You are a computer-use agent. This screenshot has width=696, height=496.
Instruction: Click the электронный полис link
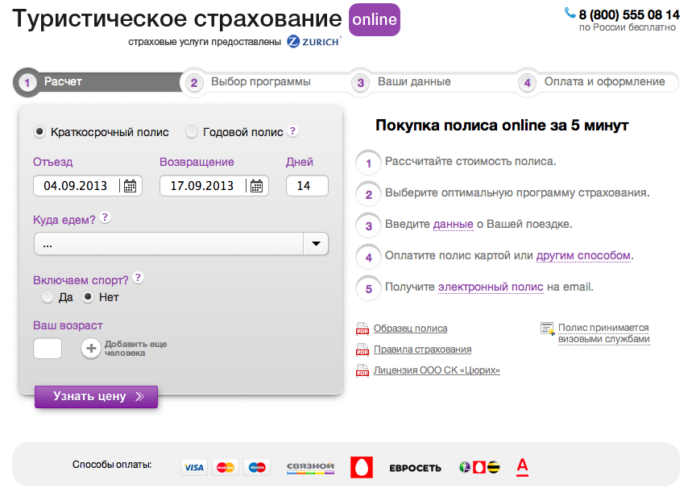pos(490,287)
